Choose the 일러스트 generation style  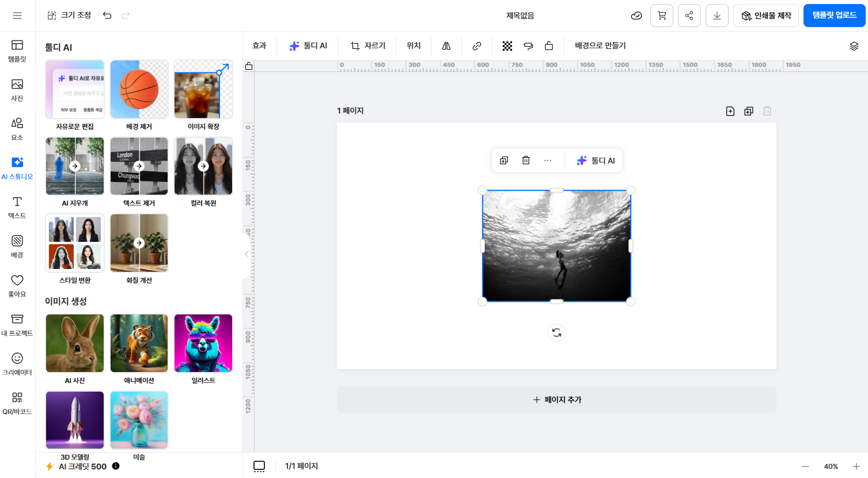click(203, 350)
